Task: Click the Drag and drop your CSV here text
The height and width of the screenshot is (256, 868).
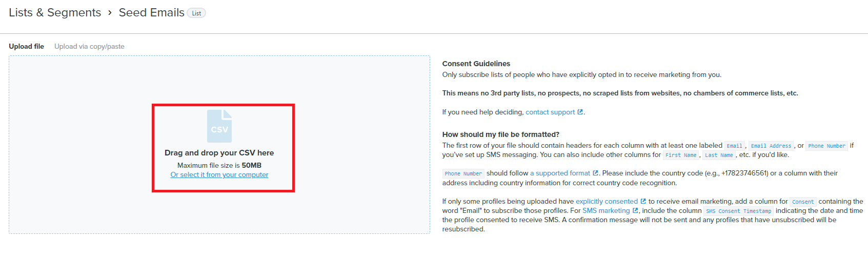Action: tap(219, 153)
